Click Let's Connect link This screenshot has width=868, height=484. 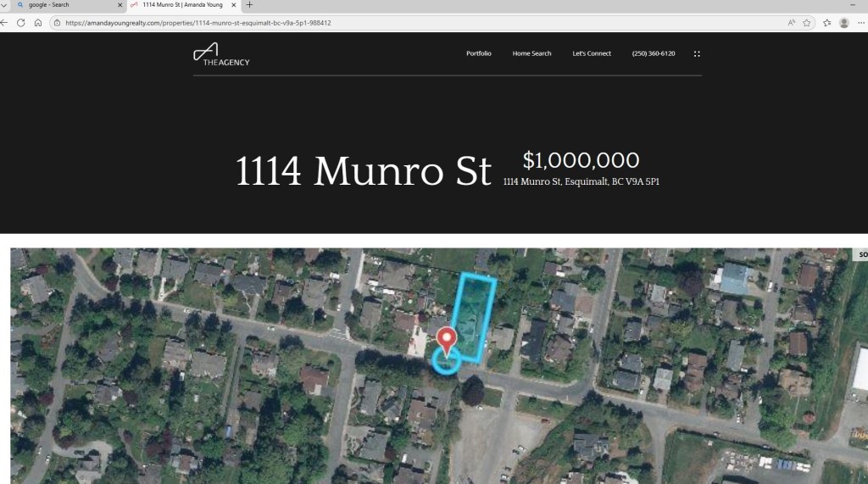(592, 53)
